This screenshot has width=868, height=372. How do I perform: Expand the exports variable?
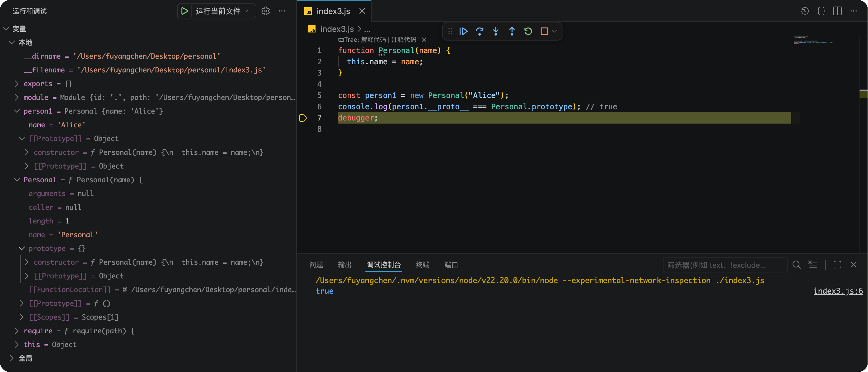pos(17,84)
